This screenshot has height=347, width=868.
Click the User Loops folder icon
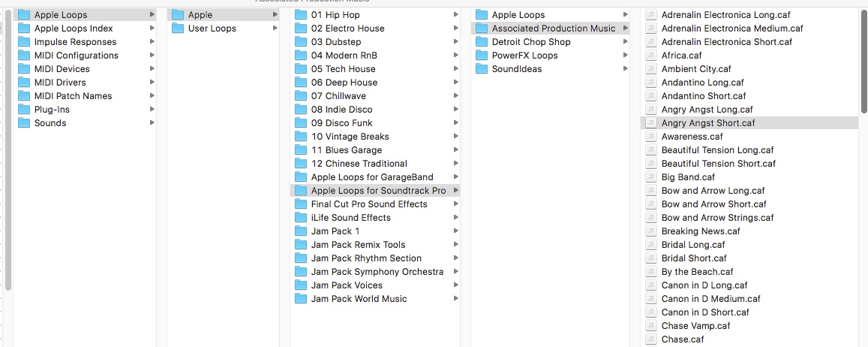click(x=178, y=29)
